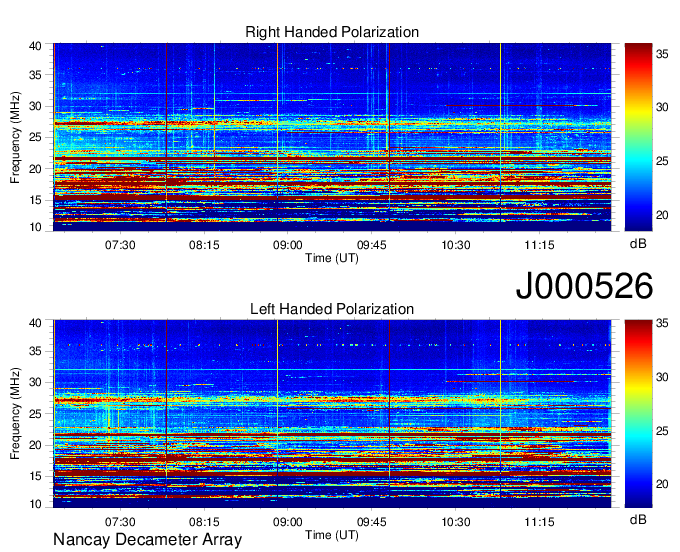Click the 20 value on top colorbar
Screen dimensions: 680x552
662,215
